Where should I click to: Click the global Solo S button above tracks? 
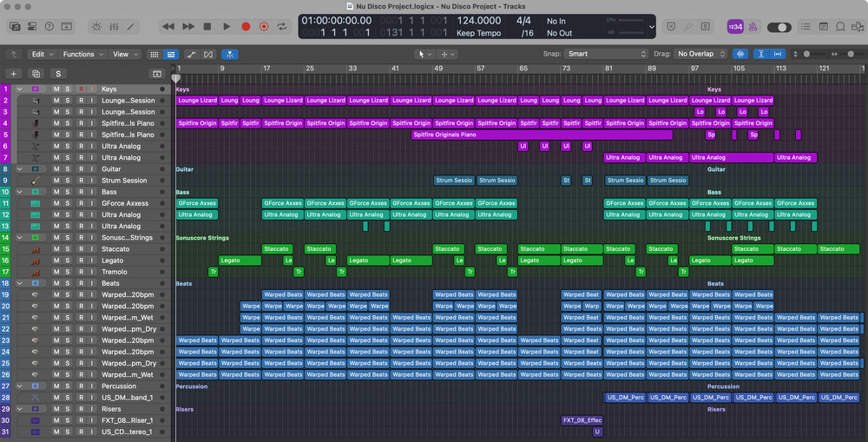(57, 74)
